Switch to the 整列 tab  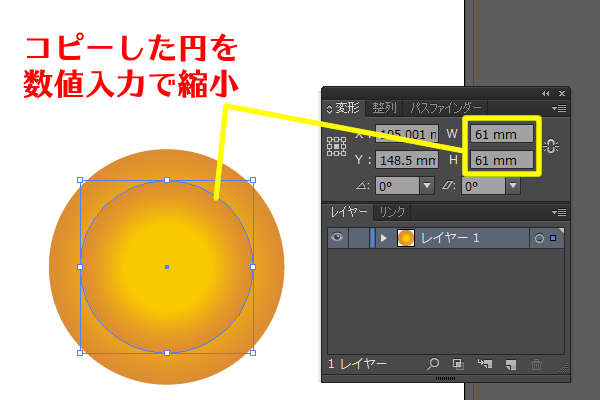(384, 107)
